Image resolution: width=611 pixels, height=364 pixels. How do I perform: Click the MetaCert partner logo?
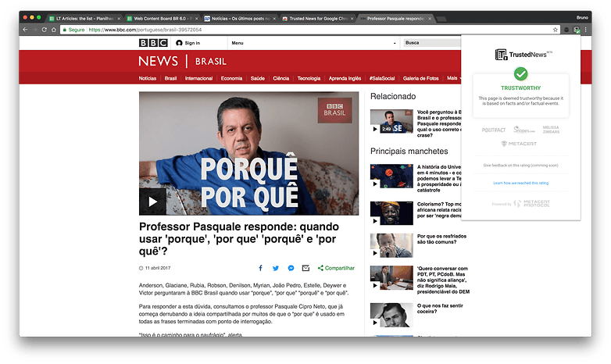(x=519, y=144)
